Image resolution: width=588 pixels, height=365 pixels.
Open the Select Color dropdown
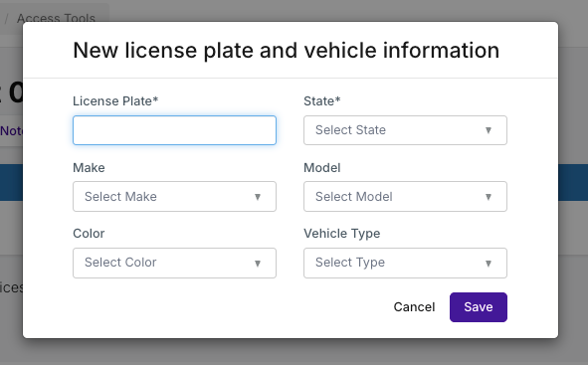click(174, 264)
